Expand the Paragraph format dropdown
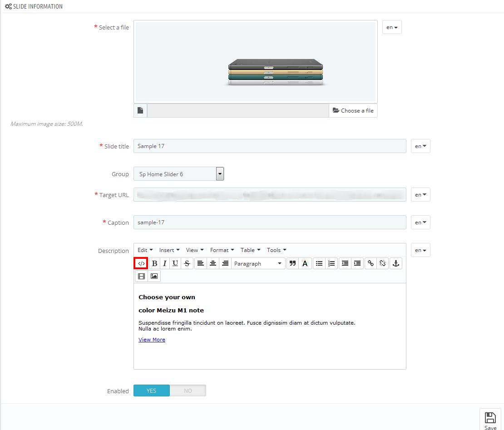Screen dimensions: 504x430 (x=258, y=263)
